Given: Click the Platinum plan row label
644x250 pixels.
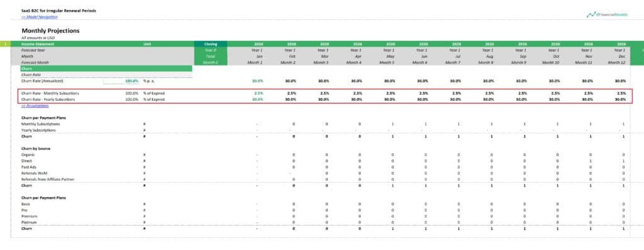Looking at the screenshot, I should (29, 222).
